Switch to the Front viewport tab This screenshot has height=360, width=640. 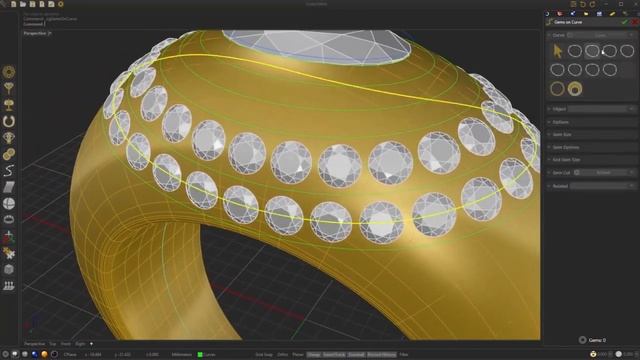tap(65, 344)
